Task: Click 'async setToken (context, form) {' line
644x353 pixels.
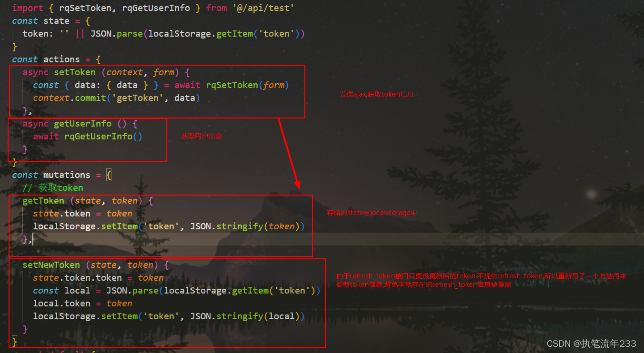Action: click(106, 72)
